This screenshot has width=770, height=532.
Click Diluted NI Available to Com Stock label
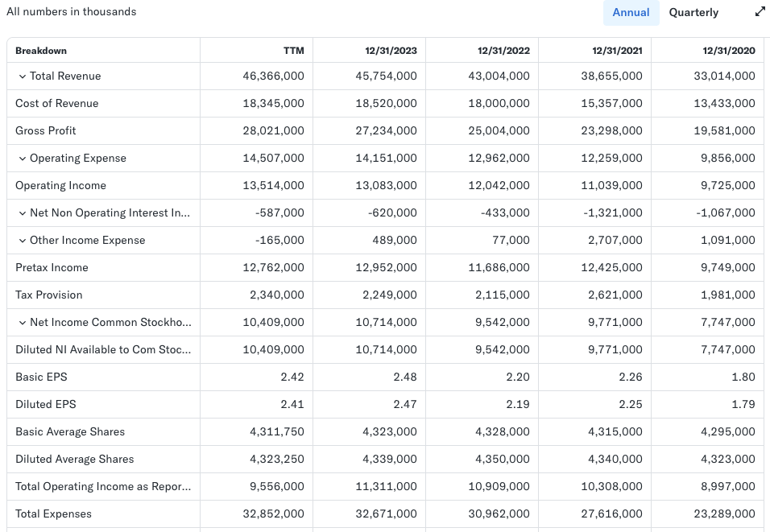pos(103,350)
